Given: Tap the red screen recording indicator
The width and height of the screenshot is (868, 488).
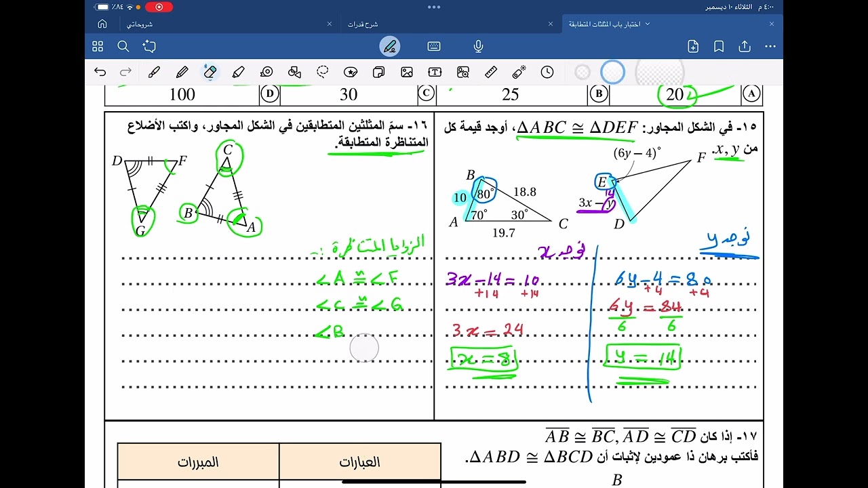Looking at the screenshot, I should click(x=159, y=7).
